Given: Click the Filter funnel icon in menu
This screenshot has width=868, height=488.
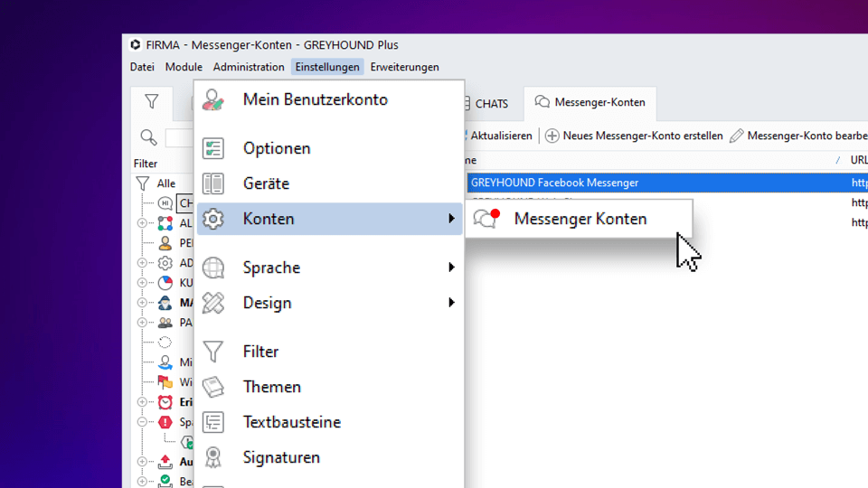Looking at the screenshot, I should click(213, 352).
